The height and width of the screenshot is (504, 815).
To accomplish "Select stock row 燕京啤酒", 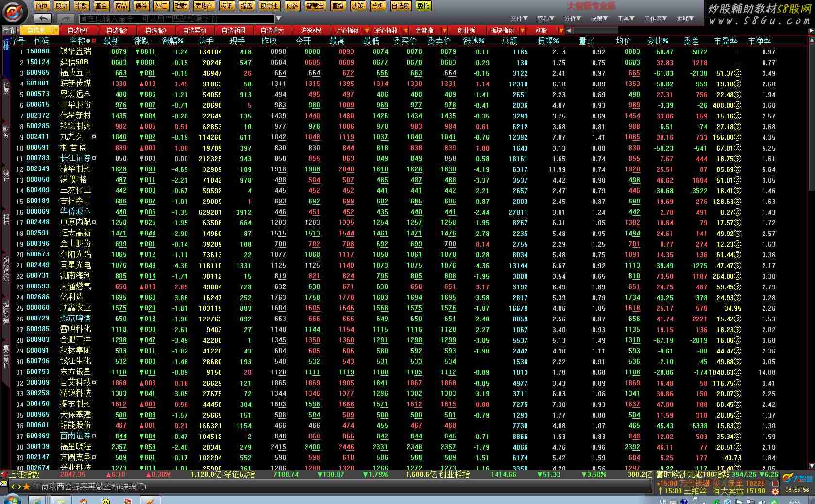I will 408,319.
